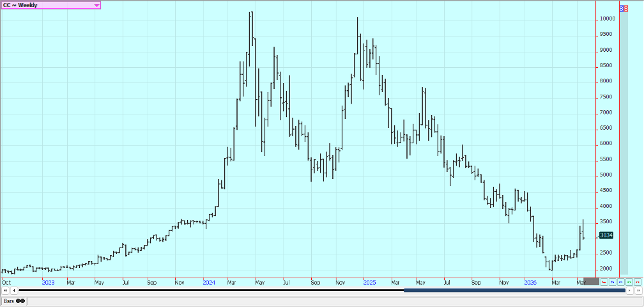Click the dark blue horizontal scrollbar thumb
The image size is (644, 307).
514,290
